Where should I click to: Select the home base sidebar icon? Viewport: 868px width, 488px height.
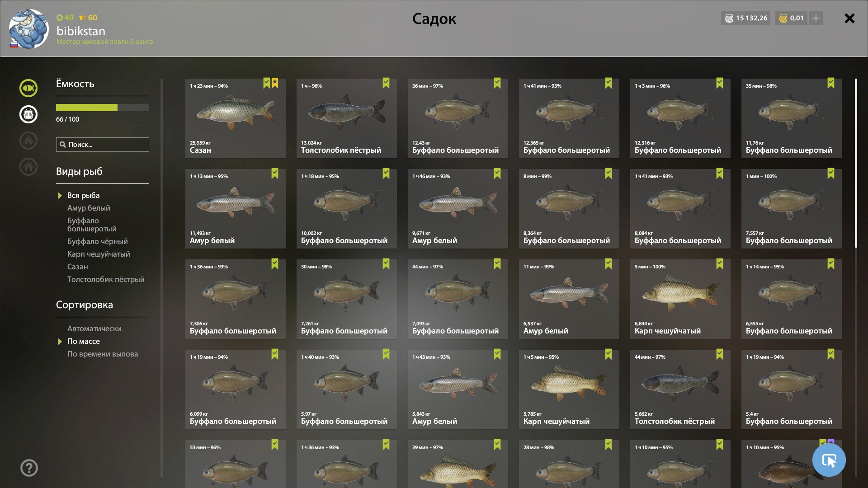28,167
